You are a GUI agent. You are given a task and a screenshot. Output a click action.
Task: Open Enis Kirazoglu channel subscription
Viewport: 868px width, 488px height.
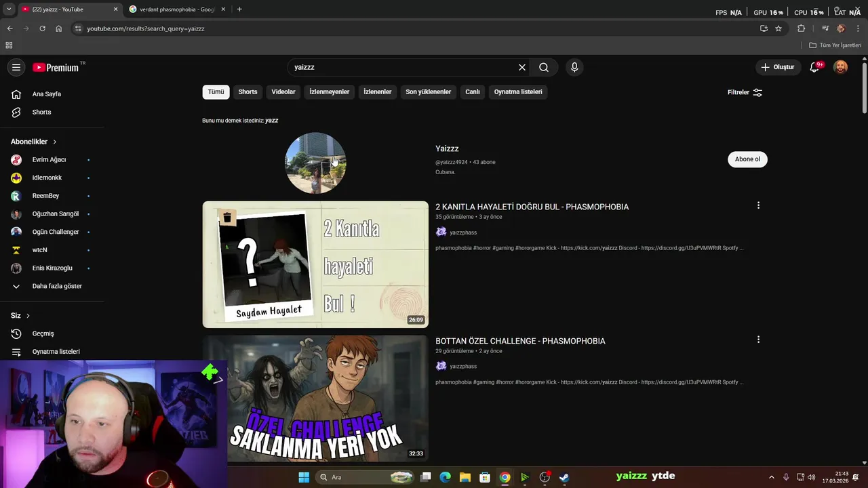[52, 268]
